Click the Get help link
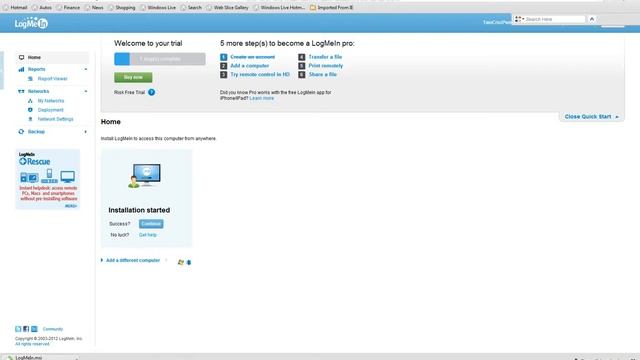640x360 pixels. pos(148,235)
